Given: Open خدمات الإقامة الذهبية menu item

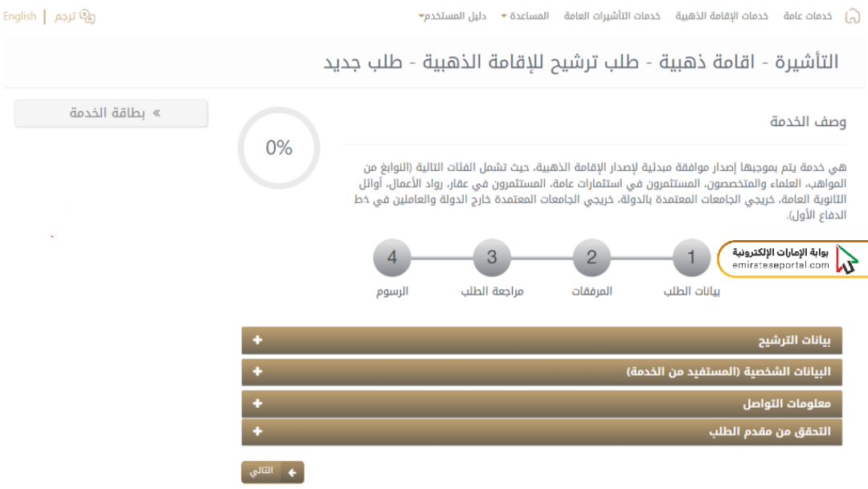Looking at the screenshot, I should tap(721, 16).
